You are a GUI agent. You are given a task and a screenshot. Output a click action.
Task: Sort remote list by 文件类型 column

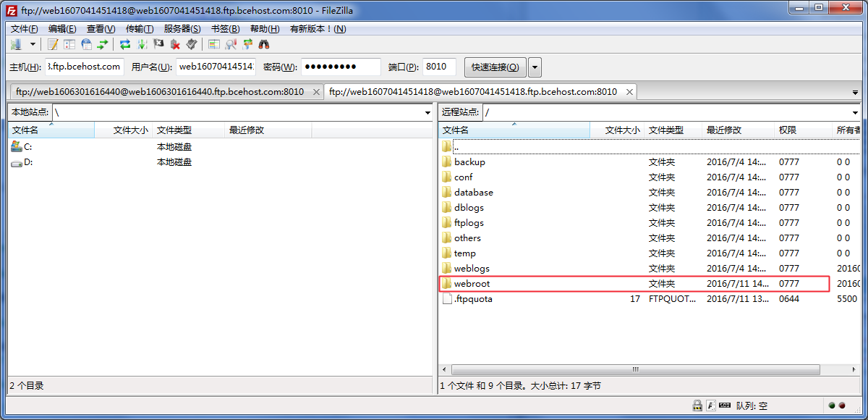coord(673,130)
